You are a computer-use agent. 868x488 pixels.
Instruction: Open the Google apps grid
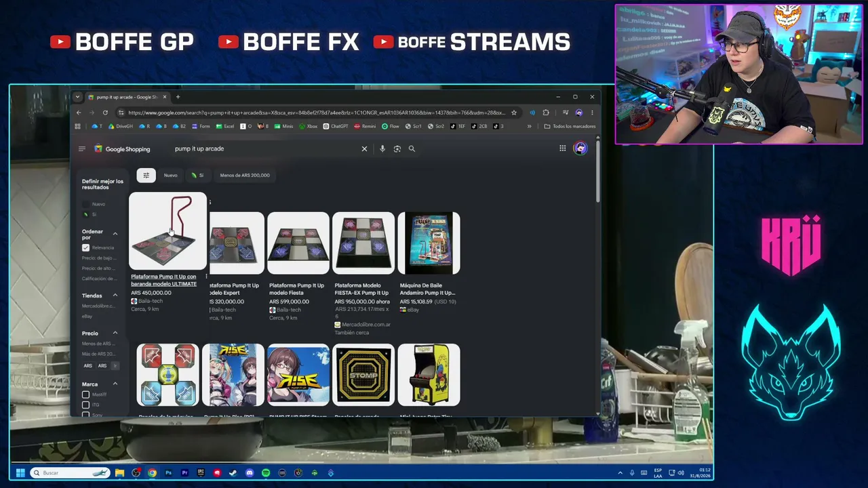pos(563,148)
